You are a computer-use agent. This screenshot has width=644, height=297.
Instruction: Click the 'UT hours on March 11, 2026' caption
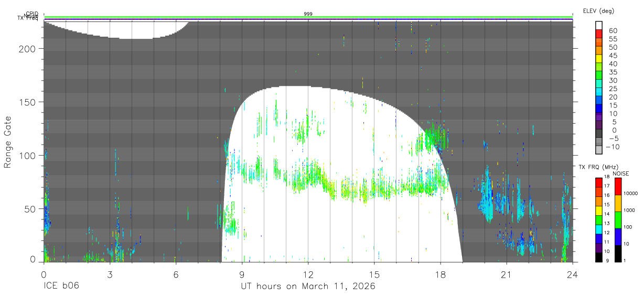click(x=308, y=287)
